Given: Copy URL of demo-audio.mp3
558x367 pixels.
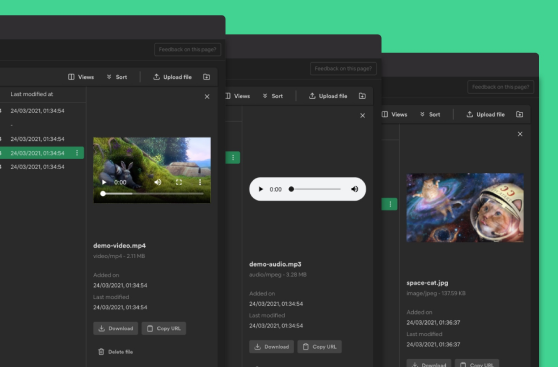Looking at the screenshot, I should point(320,347).
